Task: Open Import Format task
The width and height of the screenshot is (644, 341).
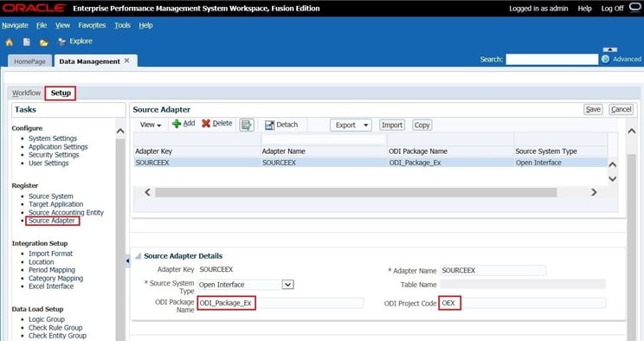Action: click(50, 254)
